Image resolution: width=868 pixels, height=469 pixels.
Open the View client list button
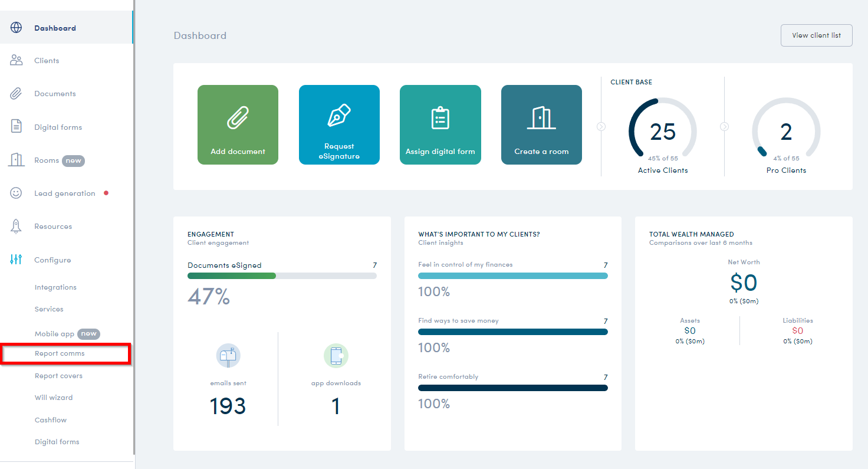[x=816, y=35]
